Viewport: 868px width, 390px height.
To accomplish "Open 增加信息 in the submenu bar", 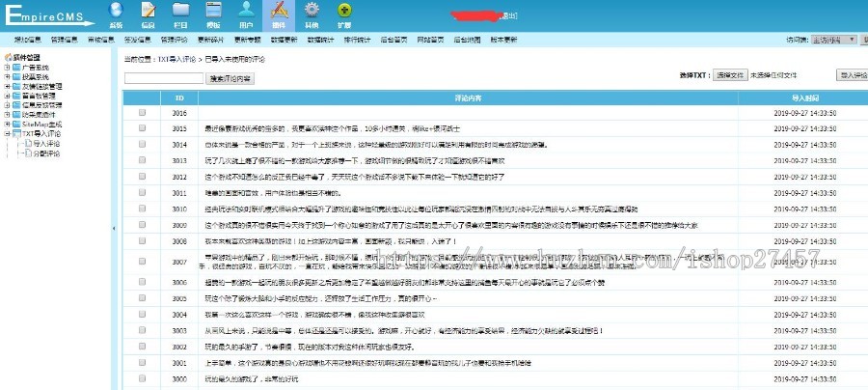I will coord(28,40).
